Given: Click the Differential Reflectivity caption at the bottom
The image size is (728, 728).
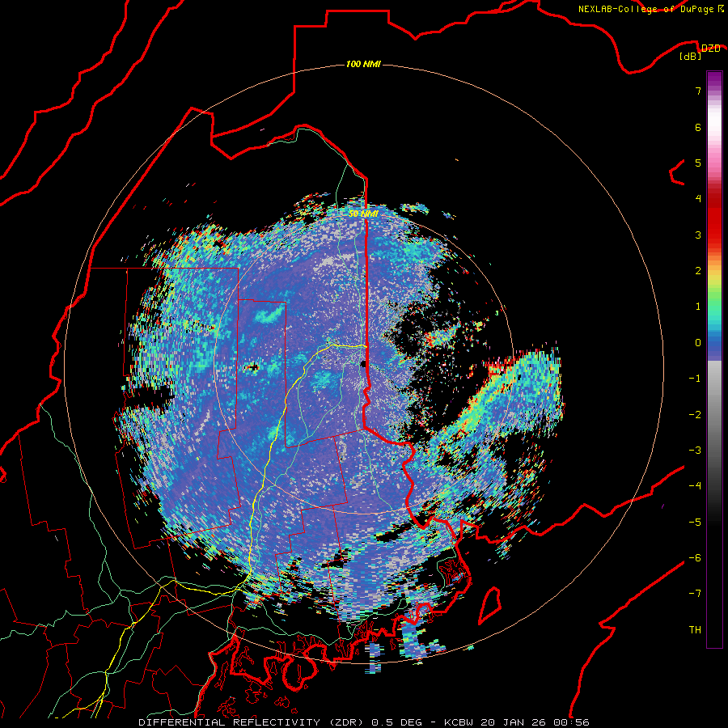Looking at the screenshot, I should click(x=364, y=722).
